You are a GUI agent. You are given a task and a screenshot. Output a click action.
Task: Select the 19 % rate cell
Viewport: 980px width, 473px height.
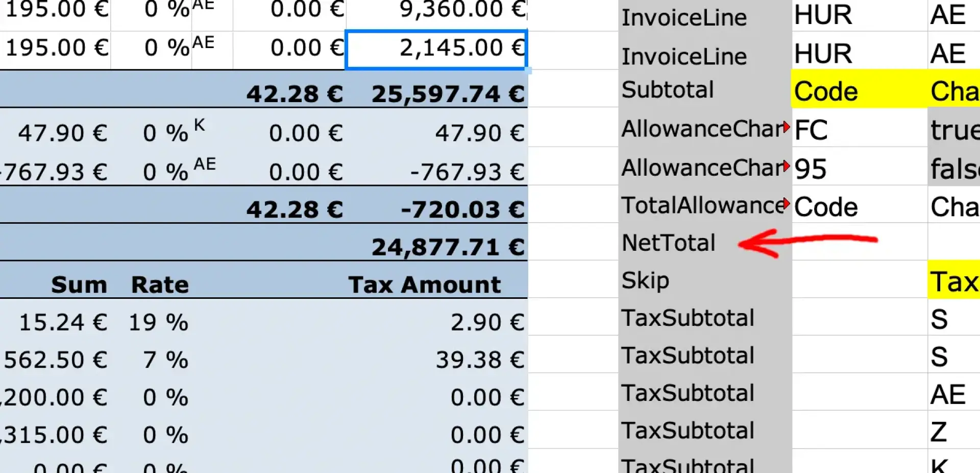tap(158, 322)
